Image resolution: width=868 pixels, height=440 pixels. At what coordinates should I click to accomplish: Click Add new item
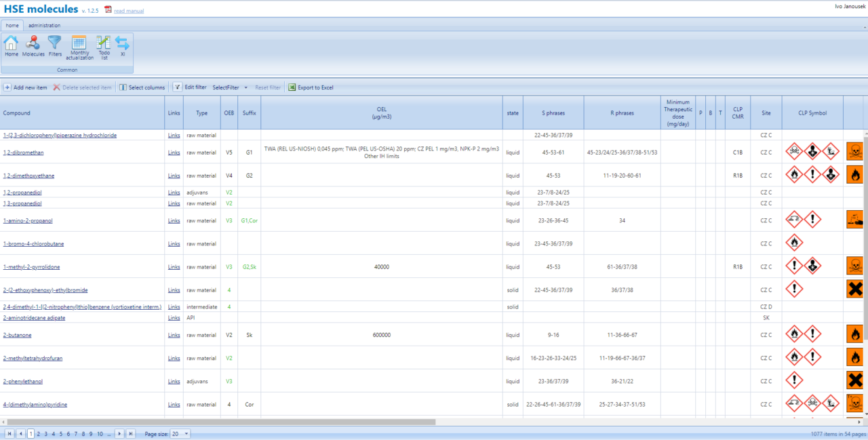coord(26,87)
